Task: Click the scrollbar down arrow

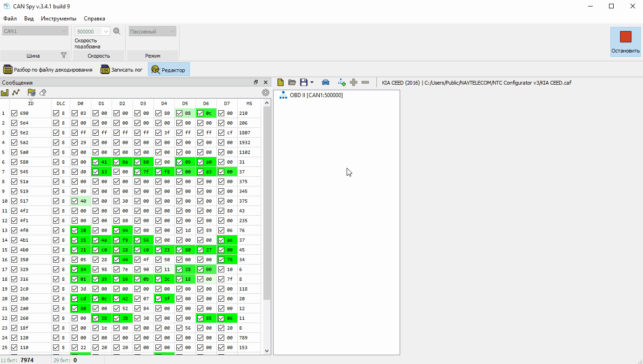Action: (x=267, y=351)
